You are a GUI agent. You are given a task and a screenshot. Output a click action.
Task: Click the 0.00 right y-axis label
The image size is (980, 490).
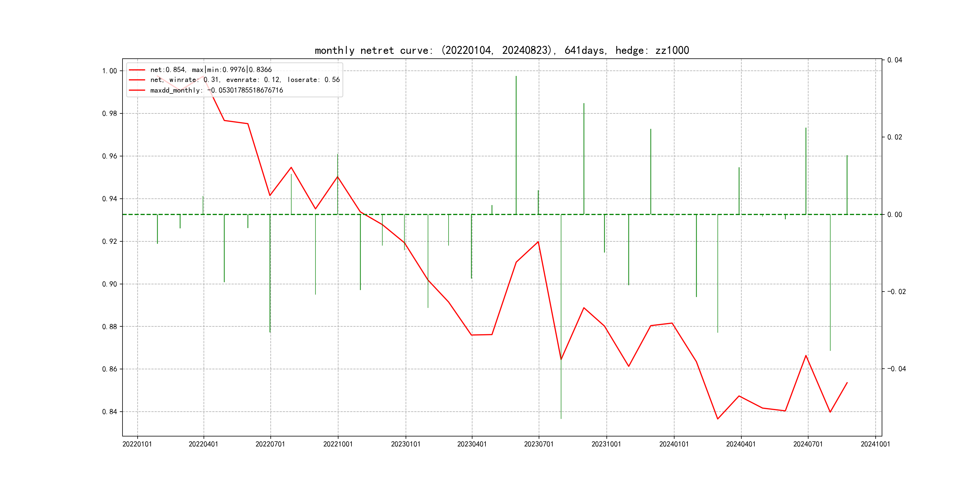895,214
